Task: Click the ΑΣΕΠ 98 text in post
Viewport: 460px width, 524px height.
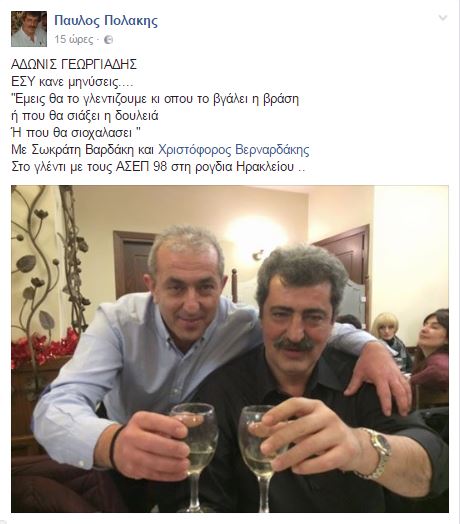Action: point(141,167)
